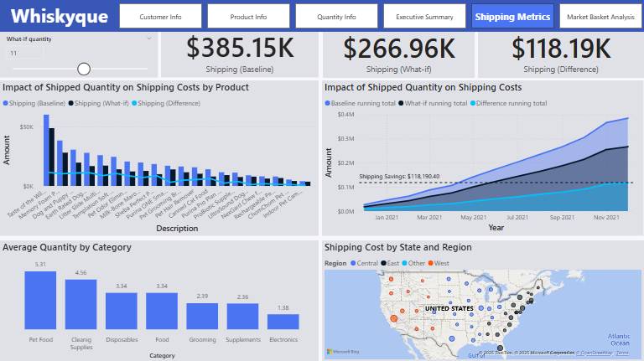Viewport: 644px width, 361px height.
Task: Click the $266.96K Shipping (What-if) card
Action: (398, 54)
